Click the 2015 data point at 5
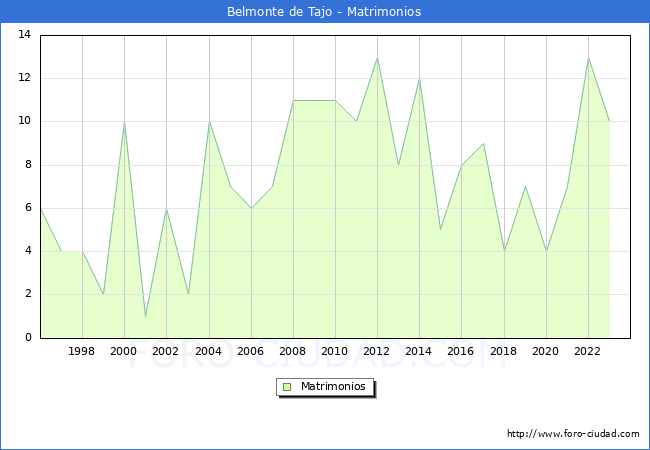The width and height of the screenshot is (650, 450). click(x=440, y=230)
